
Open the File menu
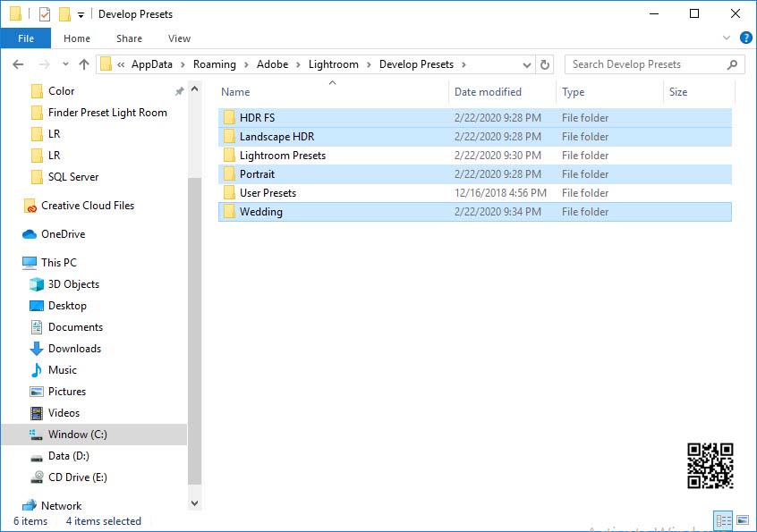coord(26,38)
